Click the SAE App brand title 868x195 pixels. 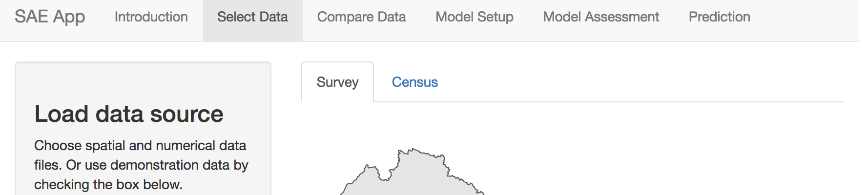coord(50,17)
